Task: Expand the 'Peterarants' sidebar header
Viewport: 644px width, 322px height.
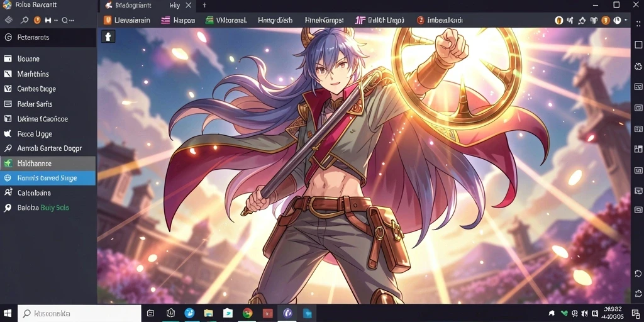Action: click(x=48, y=37)
